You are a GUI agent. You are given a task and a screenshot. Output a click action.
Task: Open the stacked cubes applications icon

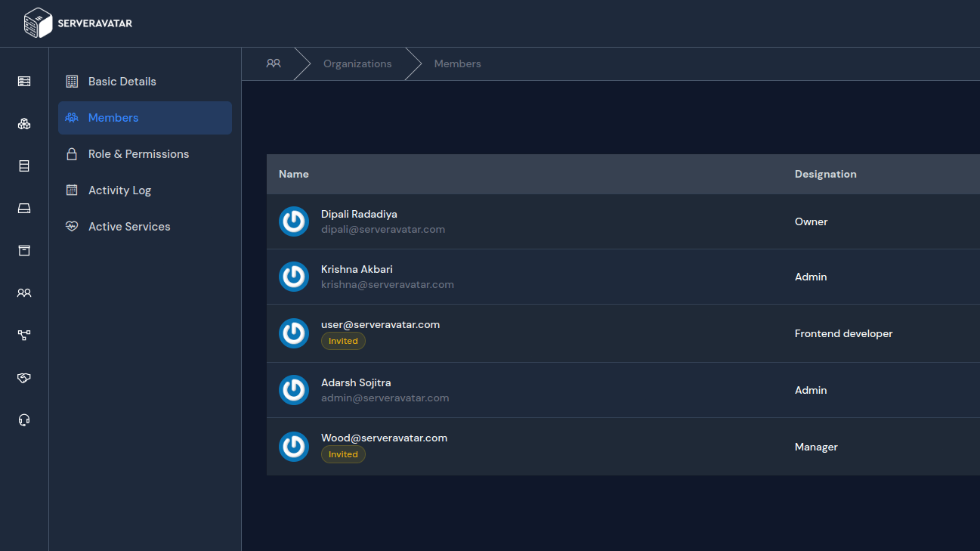pos(24,124)
